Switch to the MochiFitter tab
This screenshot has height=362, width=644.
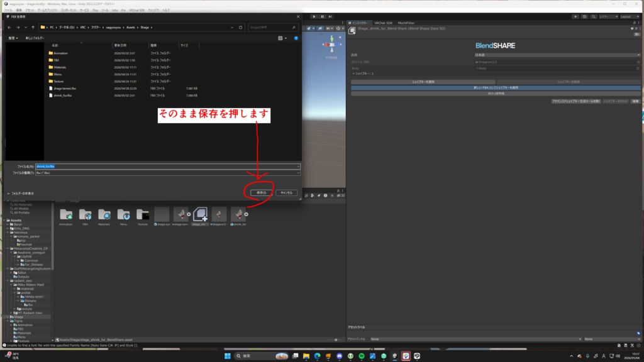[406, 23]
